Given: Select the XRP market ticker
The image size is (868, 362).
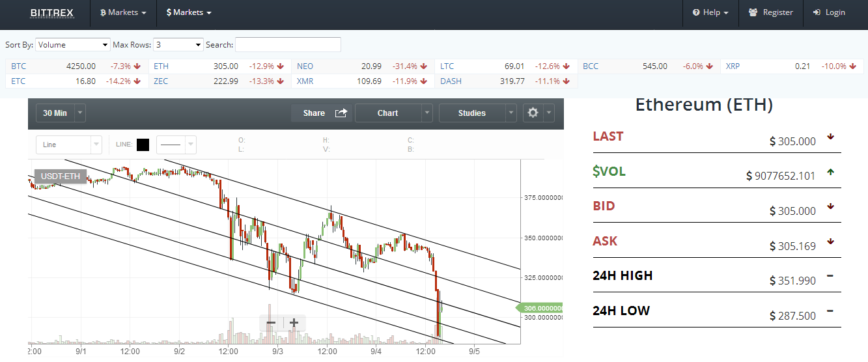Looking at the screenshot, I should [x=792, y=66].
